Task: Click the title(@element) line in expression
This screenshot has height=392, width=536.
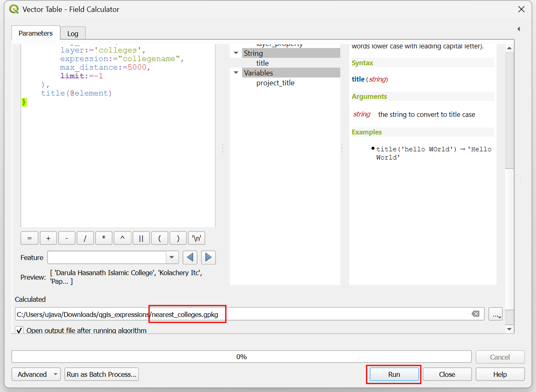Action: [76, 93]
